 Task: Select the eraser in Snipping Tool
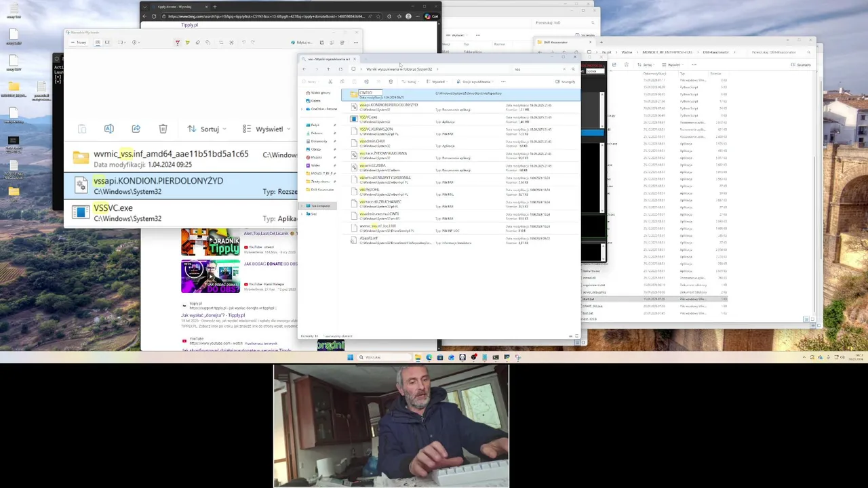coord(197,43)
